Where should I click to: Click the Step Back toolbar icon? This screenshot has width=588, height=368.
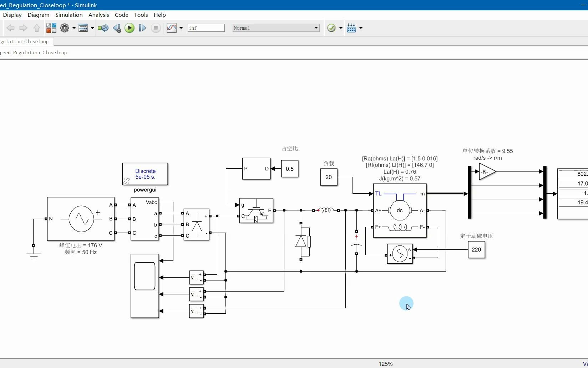click(117, 28)
